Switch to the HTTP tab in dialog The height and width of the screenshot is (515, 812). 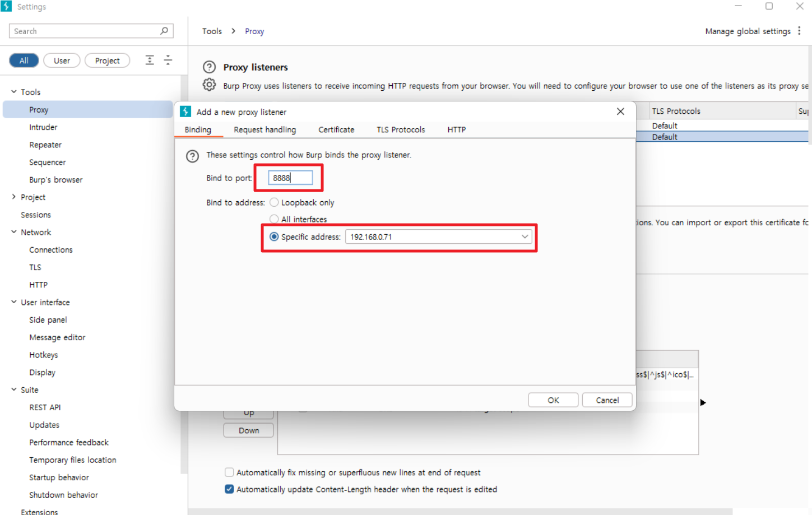tap(457, 129)
